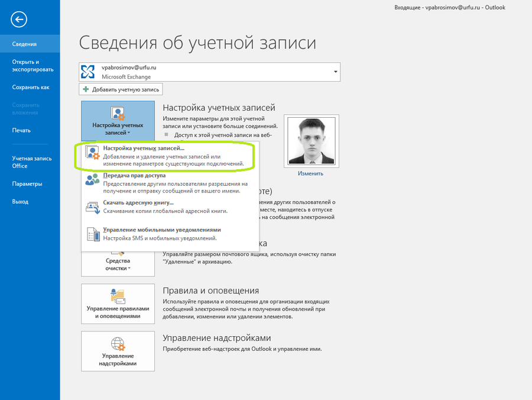Click vpabrosimov@urfu.ru in the account box

(129, 67)
